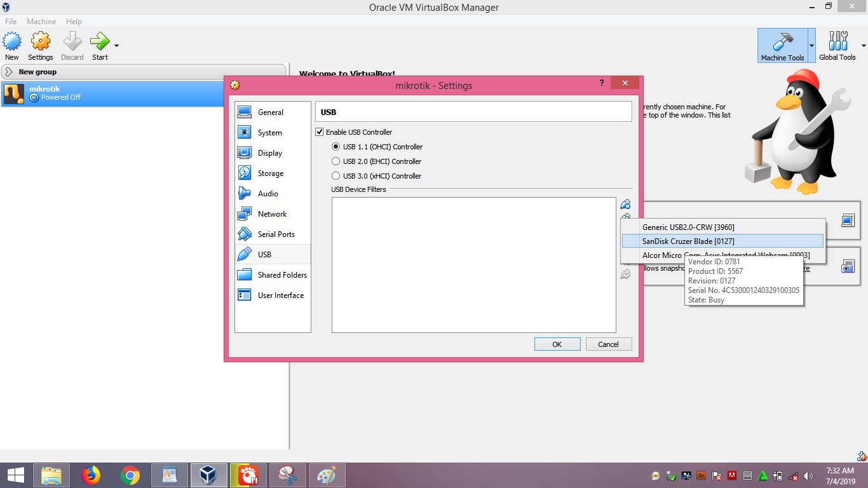Open Snipping Tool from the taskbar

(287, 475)
